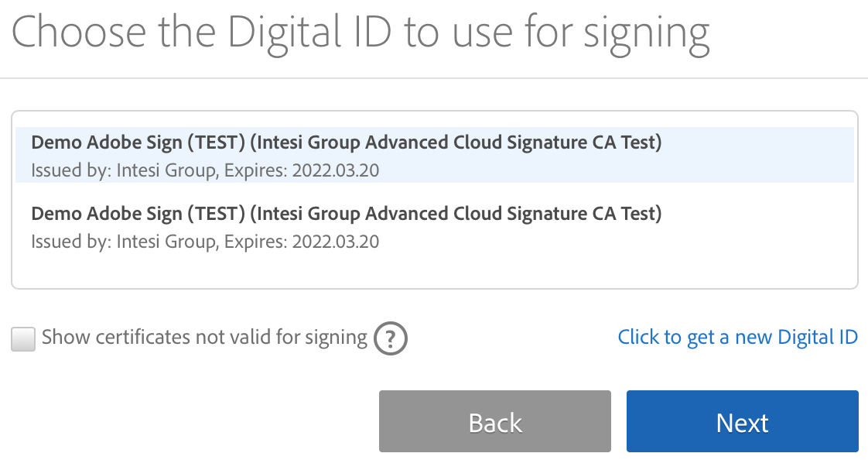Click the bold title of the unhighlighted certificate
Screen dimensions: 868x460
pyautogui.click(x=346, y=213)
